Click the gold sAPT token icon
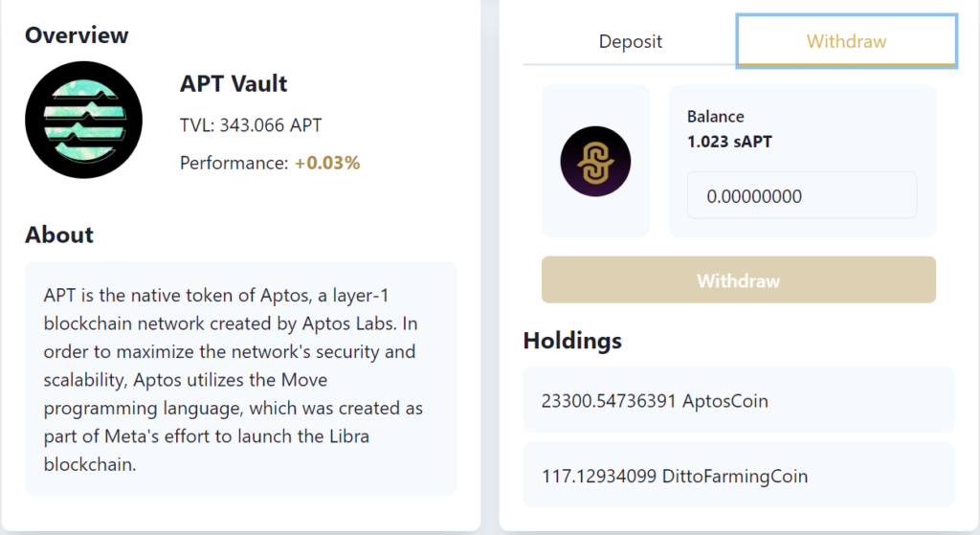The width and height of the screenshot is (980, 535). (595, 162)
